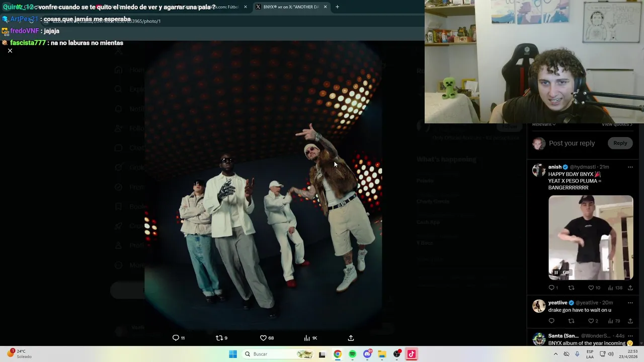Open Discord from the taskbar
The width and height of the screenshot is (644, 362).
point(367,354)
